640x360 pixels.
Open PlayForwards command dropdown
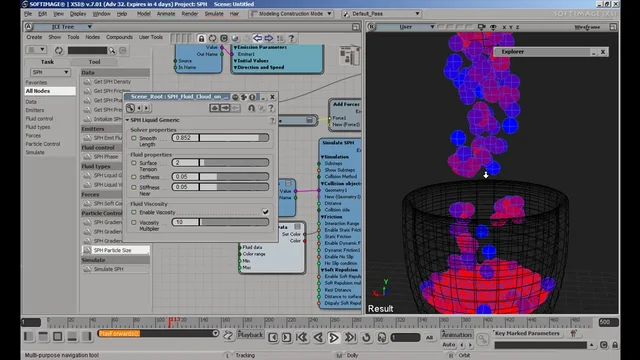click(215, 333)
